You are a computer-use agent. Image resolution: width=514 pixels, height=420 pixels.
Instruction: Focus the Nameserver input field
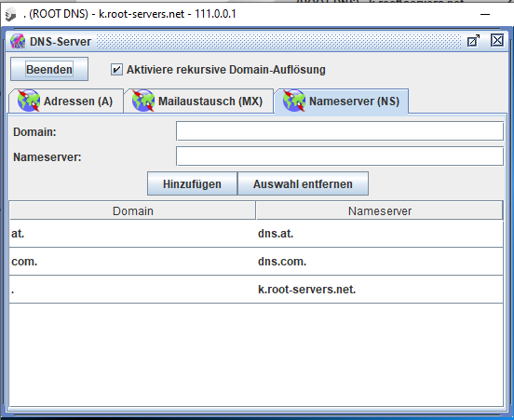[x=340, y=156]
